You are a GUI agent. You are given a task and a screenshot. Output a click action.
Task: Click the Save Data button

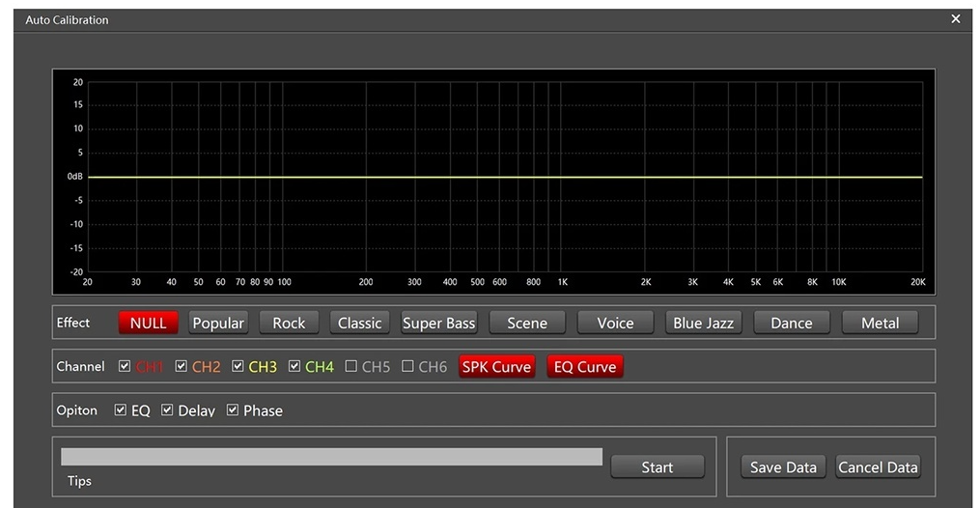(783, 467)
